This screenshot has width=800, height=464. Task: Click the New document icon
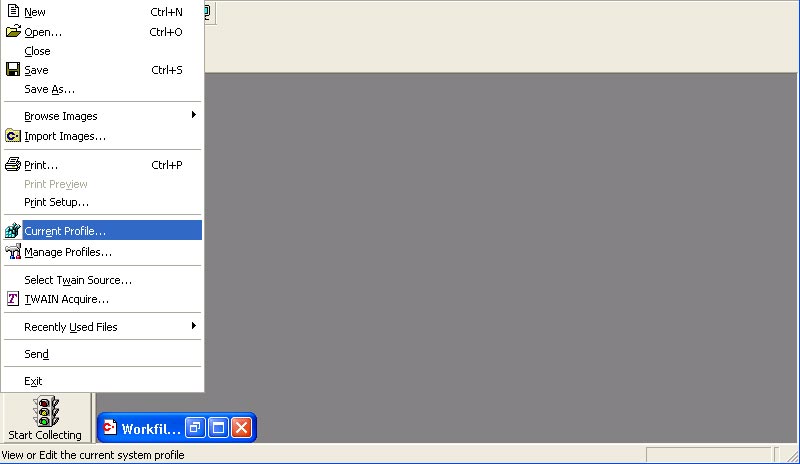coord(13,11)
